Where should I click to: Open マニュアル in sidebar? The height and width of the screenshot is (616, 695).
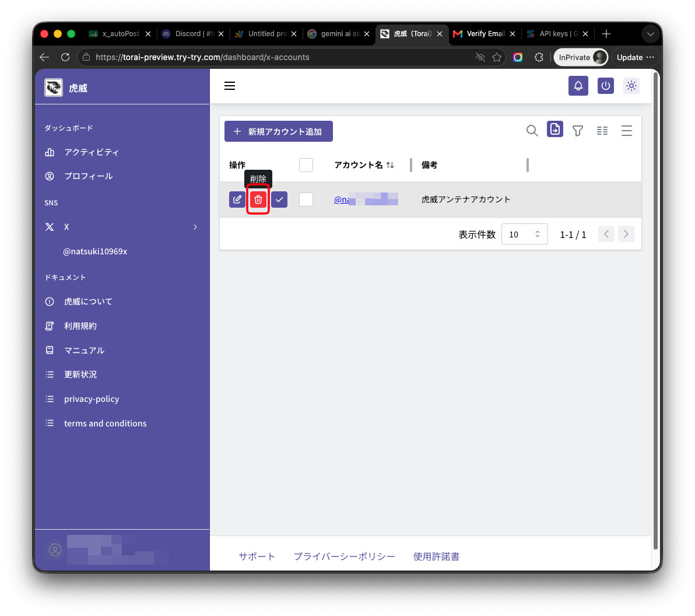click(84, 351)
